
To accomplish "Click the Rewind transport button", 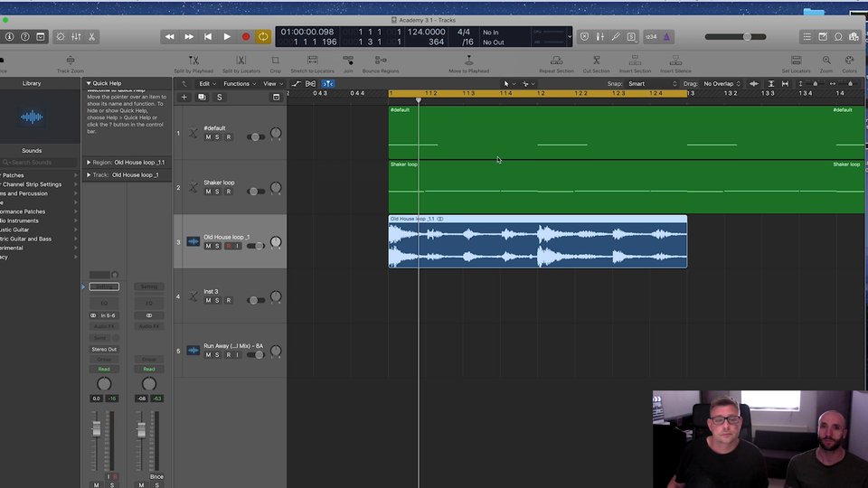I will 169,36.
